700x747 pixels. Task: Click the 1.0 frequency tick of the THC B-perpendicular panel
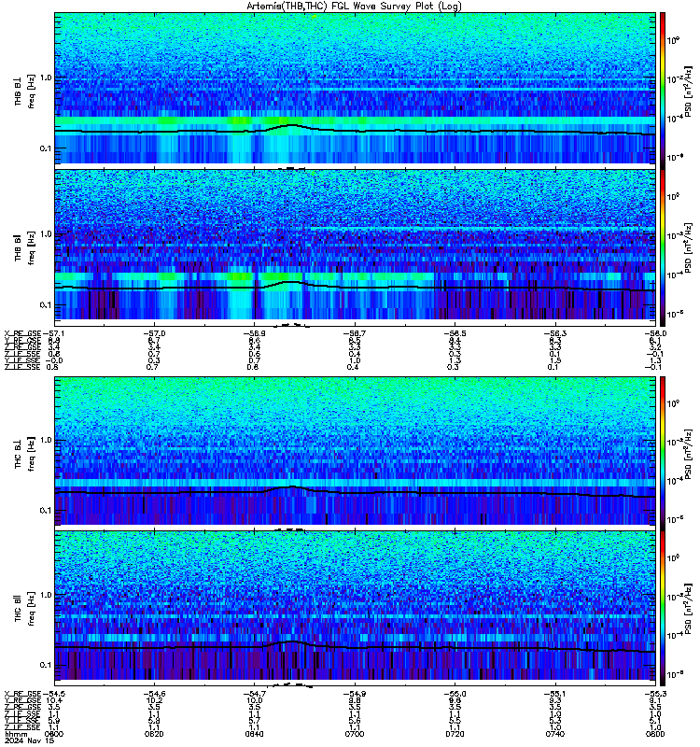click(45, 440)
